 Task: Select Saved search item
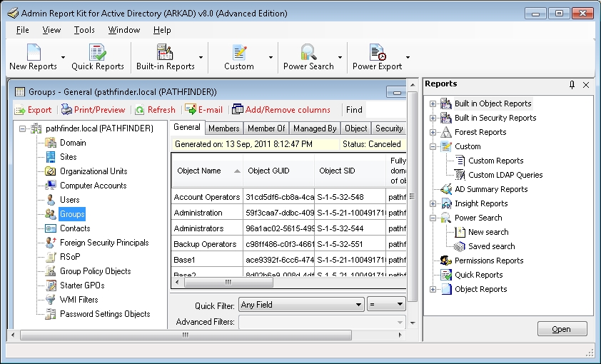491,246
